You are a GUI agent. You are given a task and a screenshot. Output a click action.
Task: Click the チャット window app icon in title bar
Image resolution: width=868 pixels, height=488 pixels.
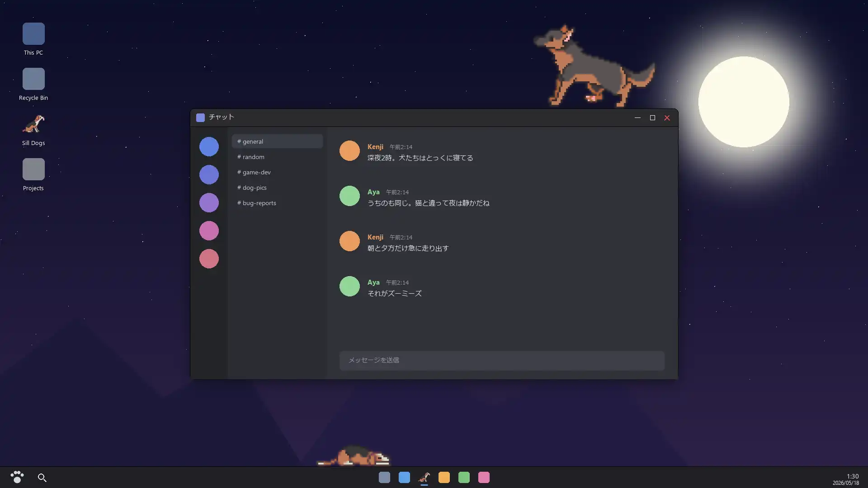200,117
